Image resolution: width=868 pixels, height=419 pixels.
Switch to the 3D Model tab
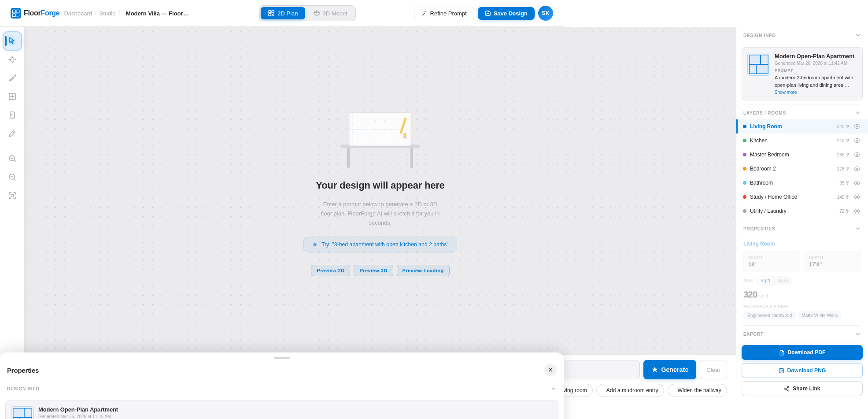pyautogui.click(x=330, y=13)
